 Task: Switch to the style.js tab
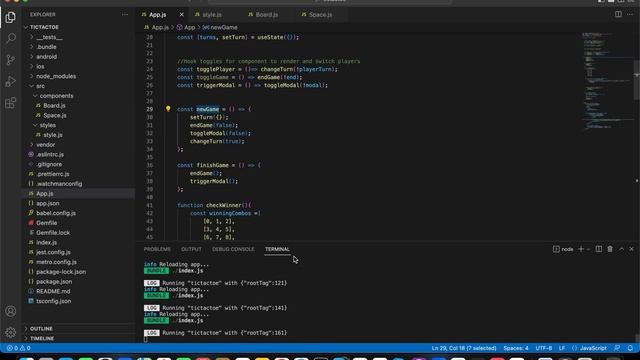(212, 14)
